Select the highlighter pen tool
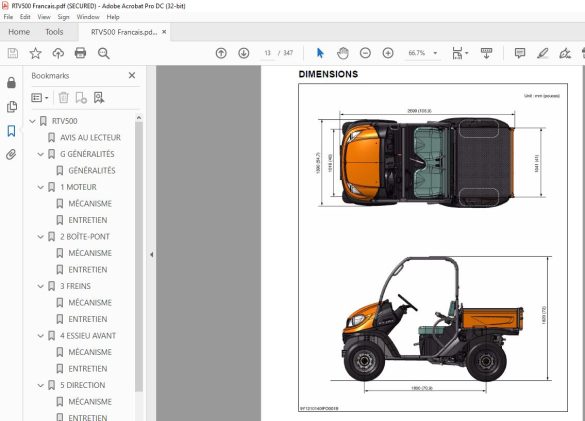Screen dimensions: 585x421 542,53
